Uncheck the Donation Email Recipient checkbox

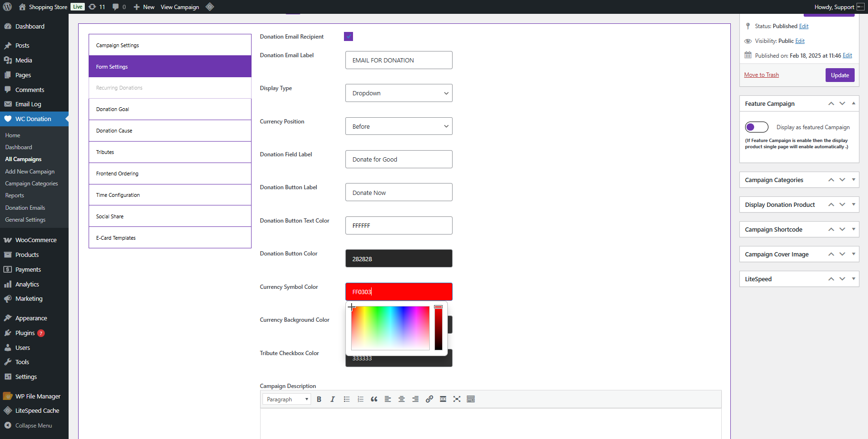pyautogui.click(x=348, y=37)
